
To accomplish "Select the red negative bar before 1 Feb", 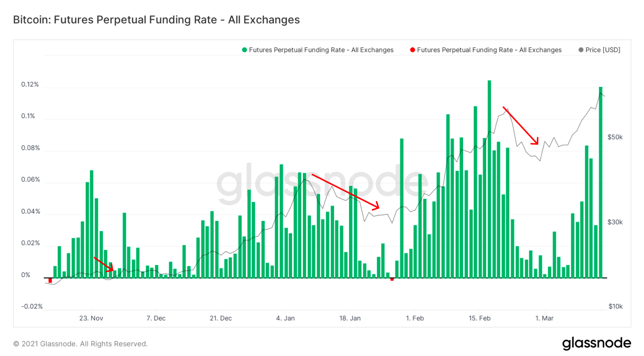I will point(392,279).
